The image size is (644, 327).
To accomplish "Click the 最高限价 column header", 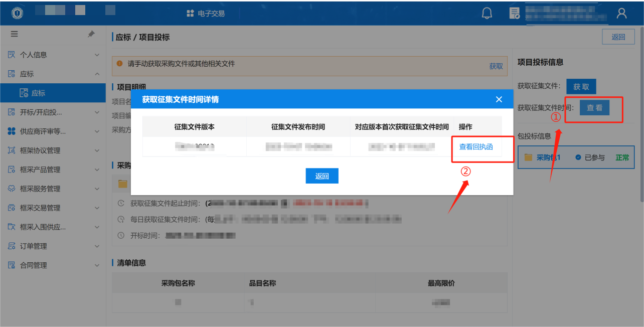I will 441,283.
